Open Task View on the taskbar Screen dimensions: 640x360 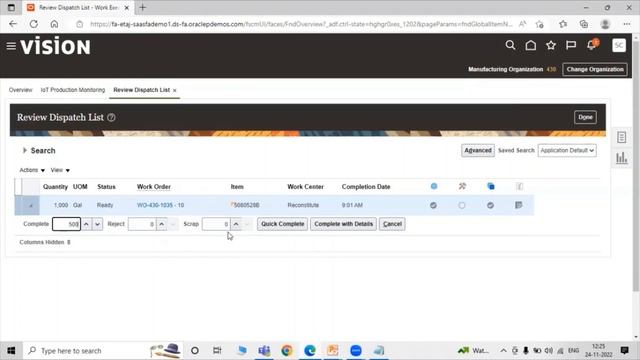pyautogui.click(x=217, y=350)
